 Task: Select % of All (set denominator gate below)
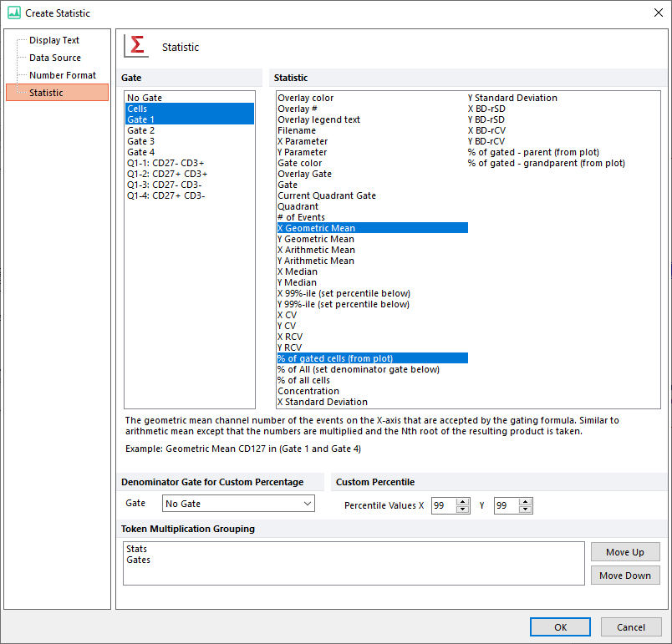[x=373, y=369]
